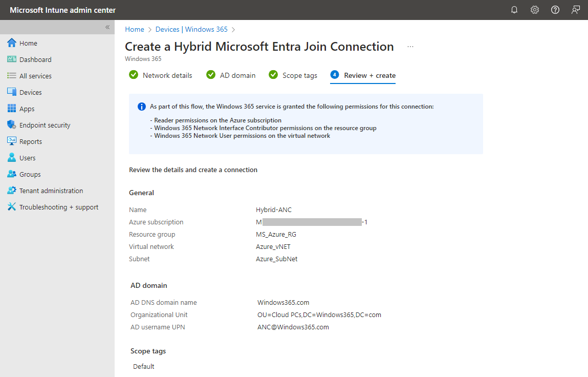Click the blue info icon in banner
Screen dimensions: 588x377
point(141,107)
